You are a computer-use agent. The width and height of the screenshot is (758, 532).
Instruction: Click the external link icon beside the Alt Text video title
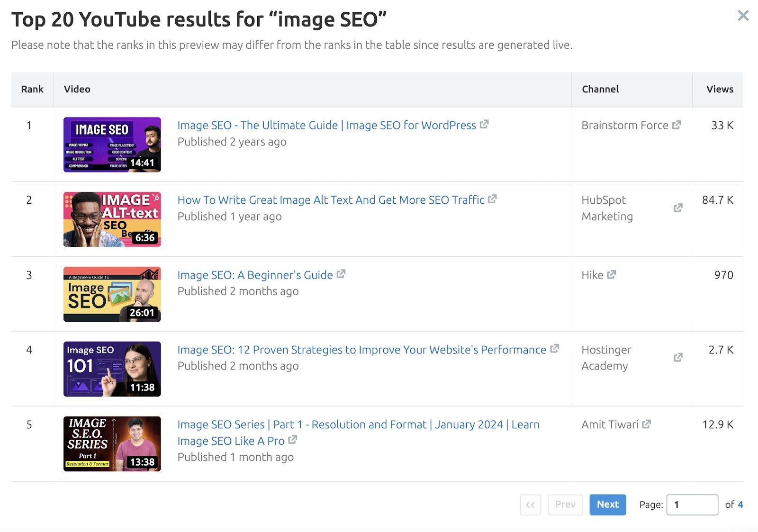(x=492, y=199)
